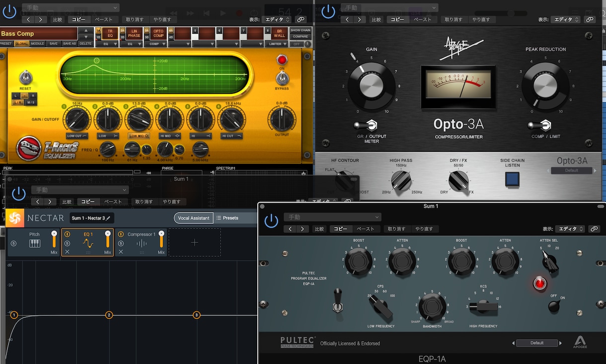Viewport: 606px width, 364px height.
Task: Select the LIN PHASE slot in T-RackS chain
Action: click(134, 34)
